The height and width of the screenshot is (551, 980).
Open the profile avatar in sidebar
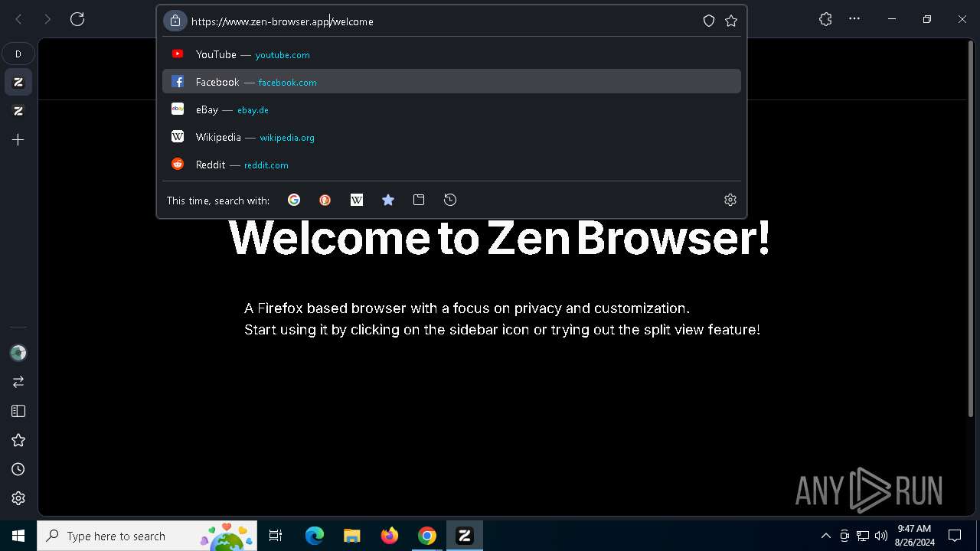[x=18, y=353]
